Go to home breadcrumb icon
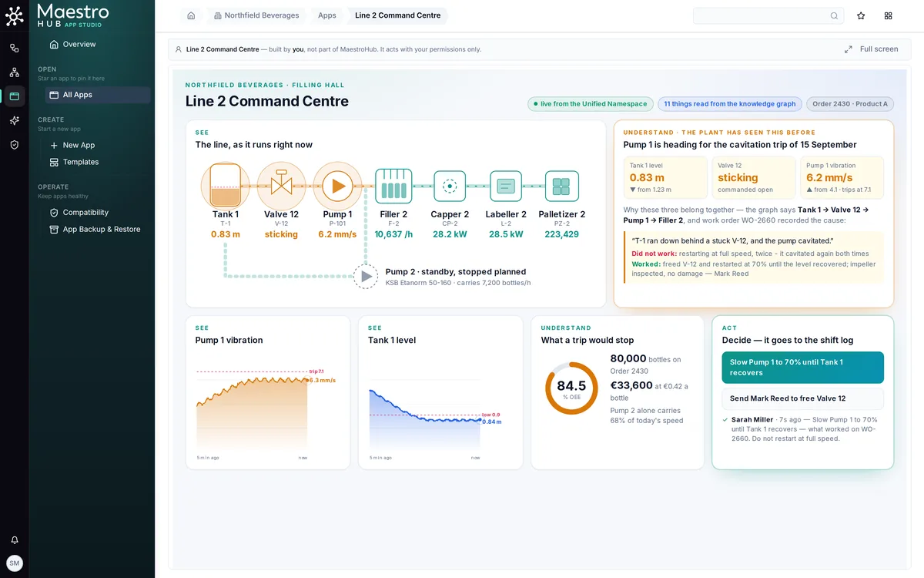The height and width of the screenshot is (578, 924). (x=191, y=15)
